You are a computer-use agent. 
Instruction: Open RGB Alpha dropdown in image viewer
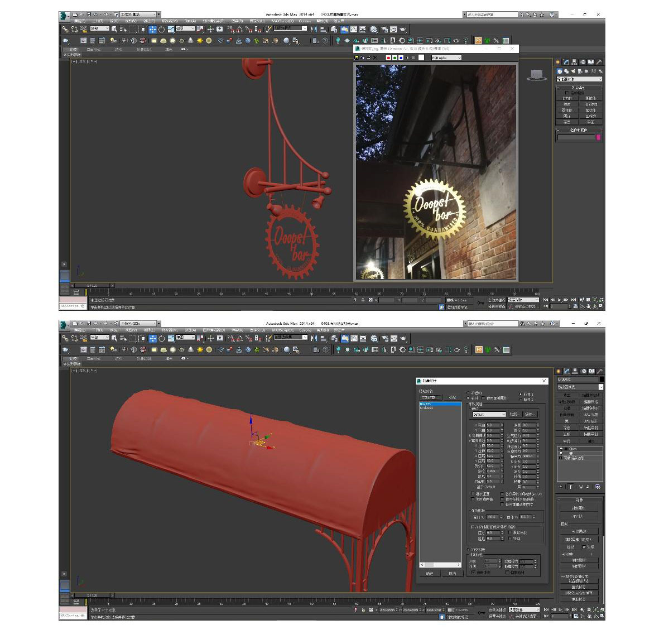(446, 57)
